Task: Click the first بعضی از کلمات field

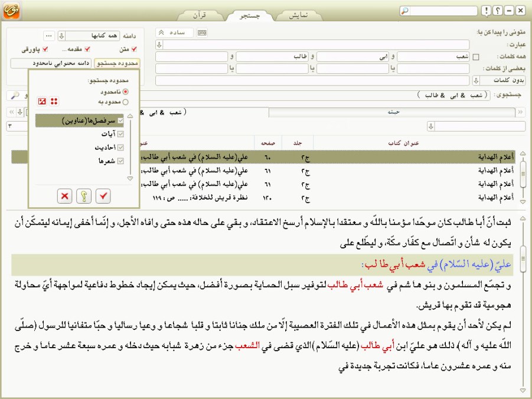Action: coord(433,68)
